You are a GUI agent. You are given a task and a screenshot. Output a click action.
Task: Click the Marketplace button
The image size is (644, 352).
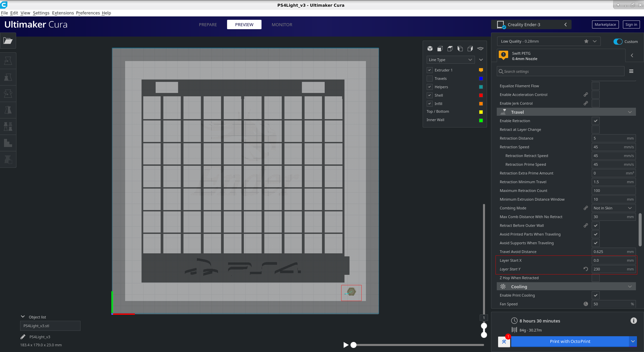pos(605,24)
